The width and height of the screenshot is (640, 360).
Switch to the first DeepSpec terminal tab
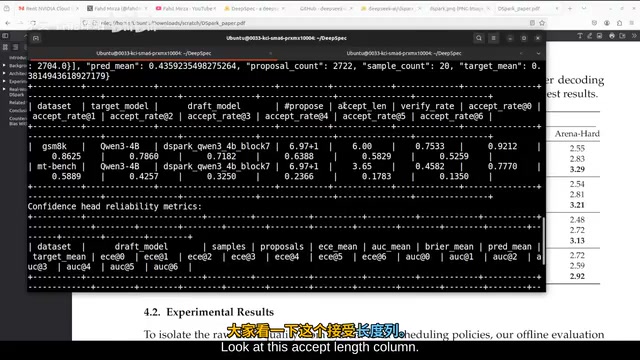[153, 53]
